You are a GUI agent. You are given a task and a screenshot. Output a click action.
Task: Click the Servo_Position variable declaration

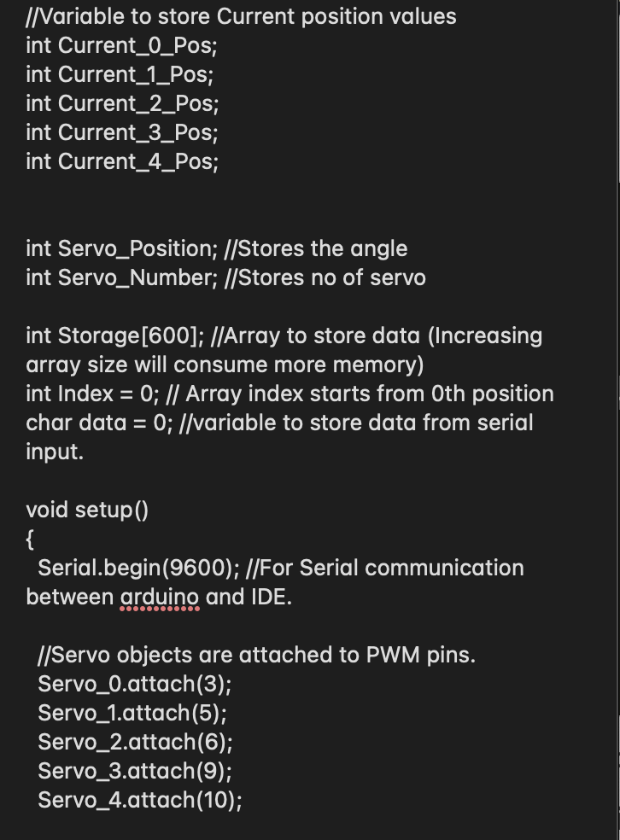pyautogui.click(x=122, y=249)
